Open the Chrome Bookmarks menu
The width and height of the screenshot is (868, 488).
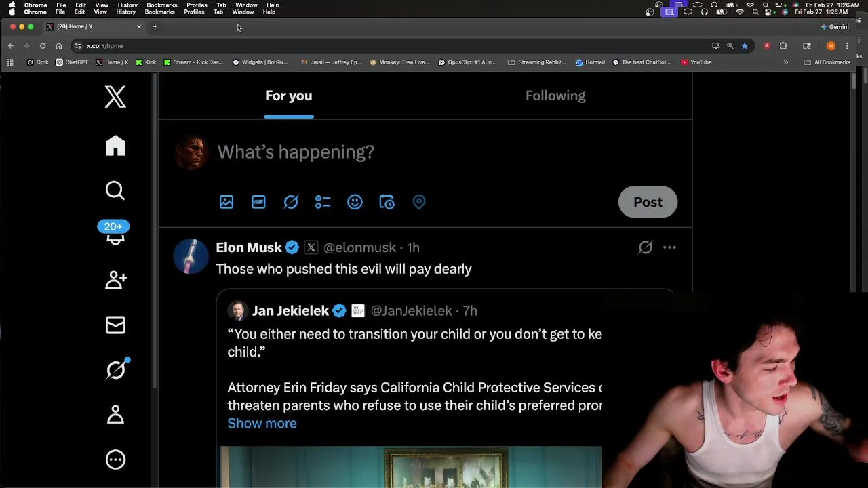point(160,12)
